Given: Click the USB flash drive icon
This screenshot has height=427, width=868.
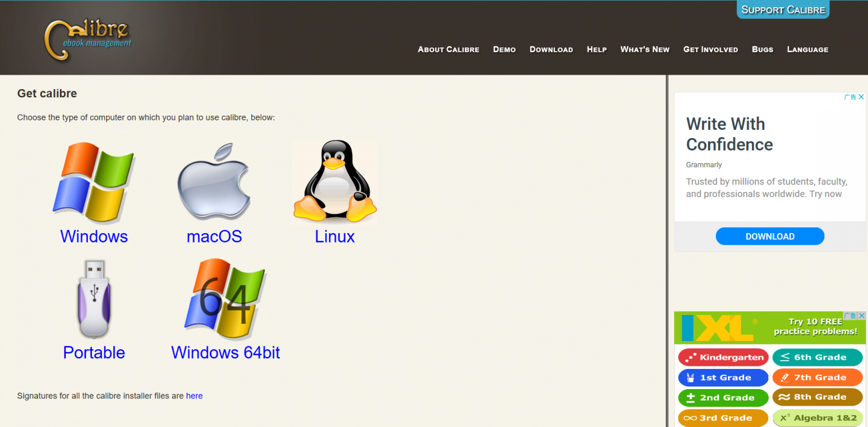Looking at the screenshot, I should (94, 299).
